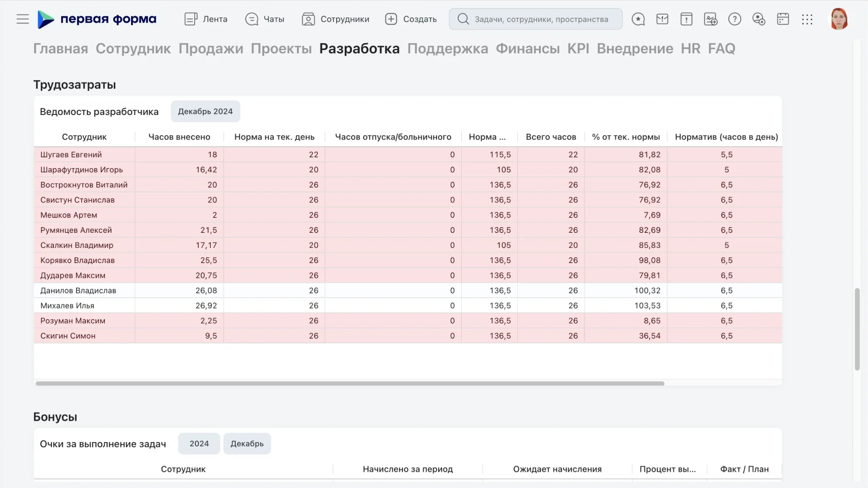Go to Сотрудники in the top bar
868x488 pixels.
(335, 19)
